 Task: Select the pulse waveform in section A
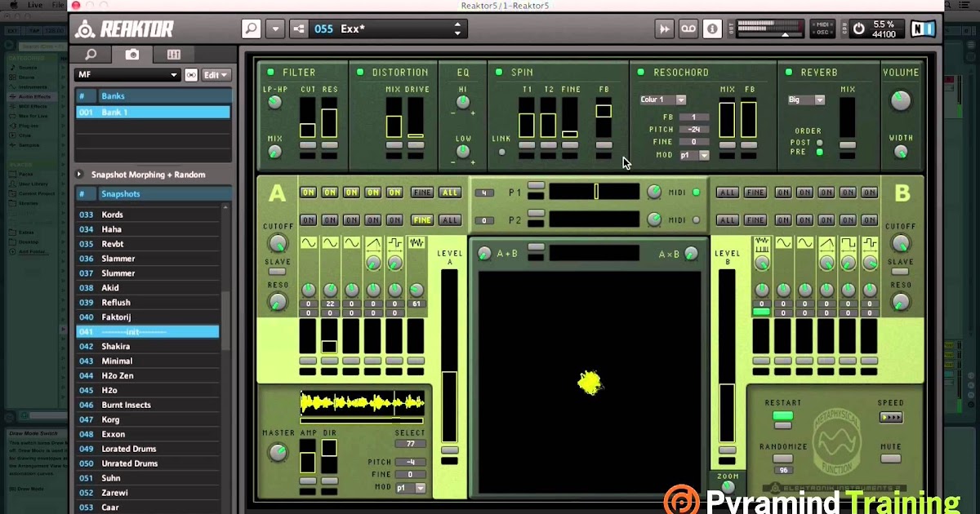394,243
